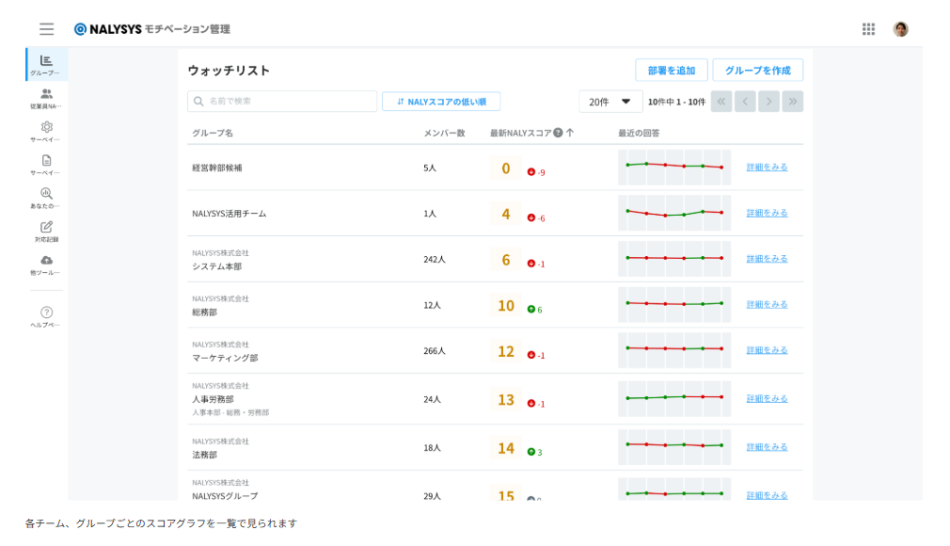Open the 20件 page size dropdown
The width and height of the screenshot is (950, 546).
click(x=610, y=102)
